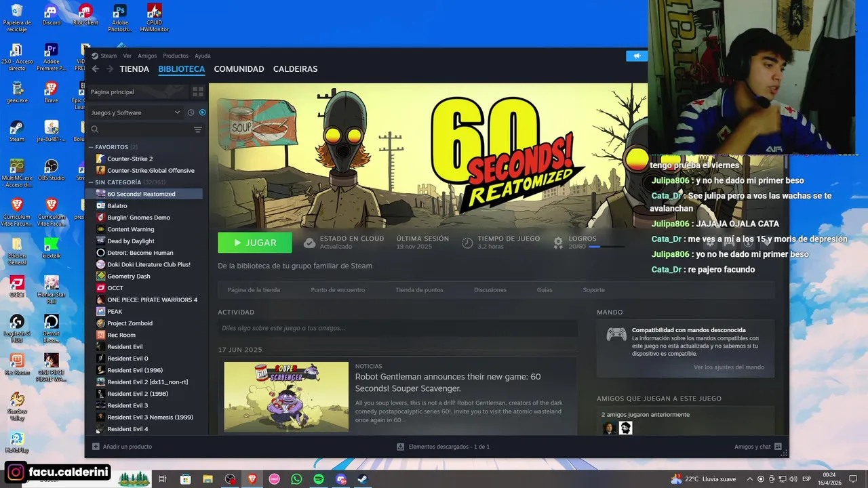
Task: Open WhatsApp from the taskbar
Action: coord(296,479)
